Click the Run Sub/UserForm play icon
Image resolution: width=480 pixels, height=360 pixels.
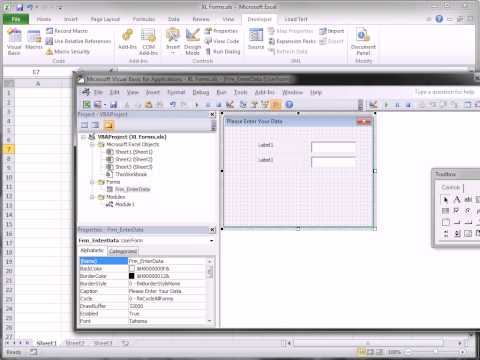coord(197,105)
